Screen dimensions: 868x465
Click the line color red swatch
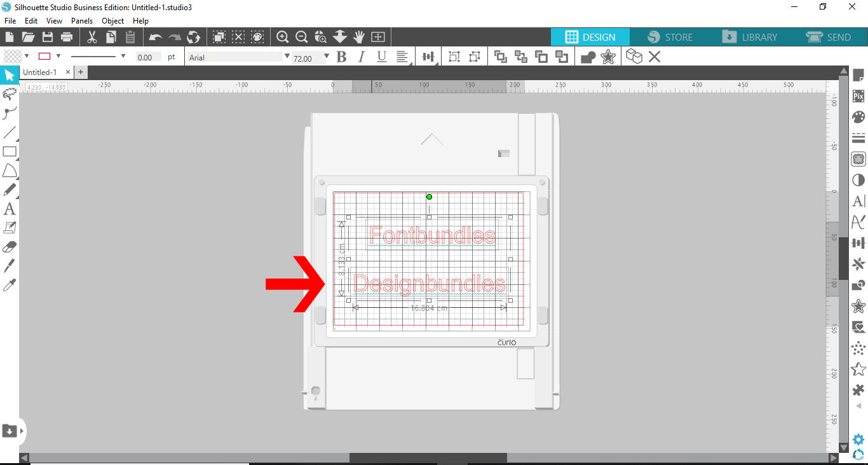(44, 56)
